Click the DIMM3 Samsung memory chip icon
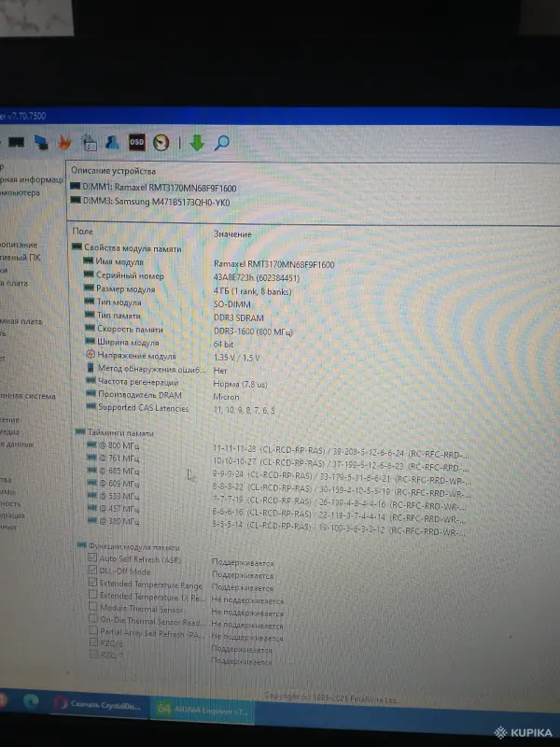The image size is (560, 747). [76, 200]
